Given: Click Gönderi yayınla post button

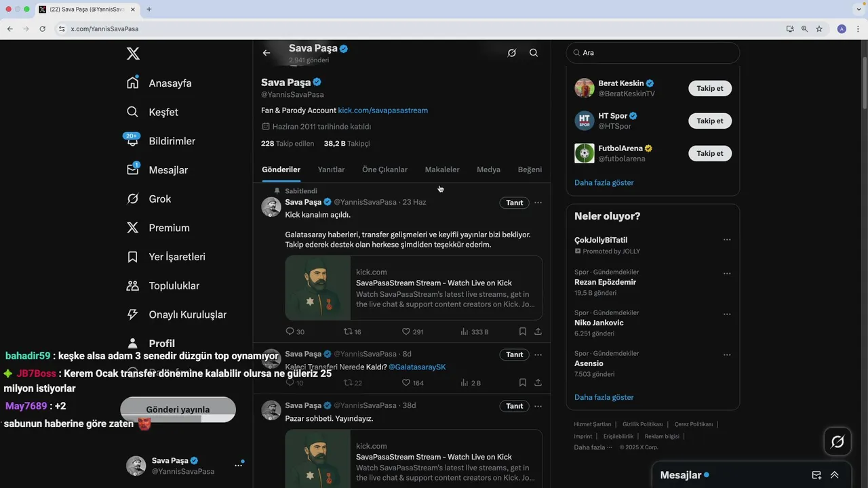Looking at the screenshot, I should tap(178, 409).
